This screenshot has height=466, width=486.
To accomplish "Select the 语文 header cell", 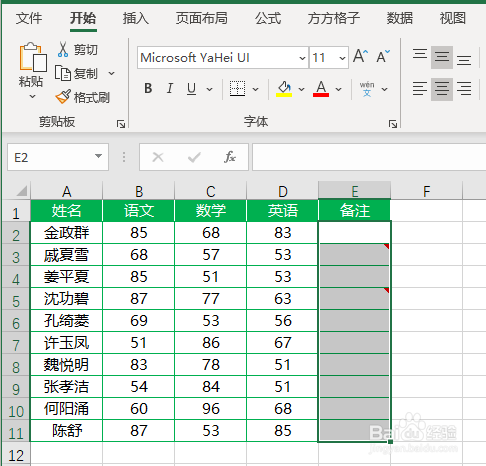I will (x=139, y=210).
